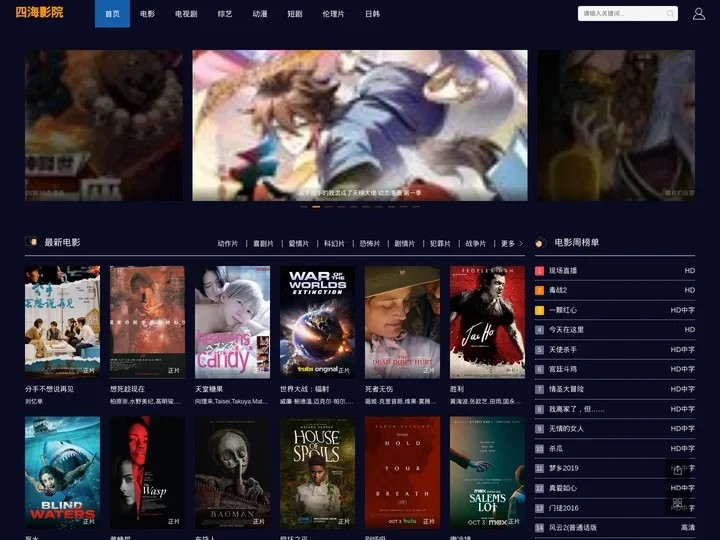Open the 想死趁现在 poster
Screen dimensions: 720x540
coord(147,322)
